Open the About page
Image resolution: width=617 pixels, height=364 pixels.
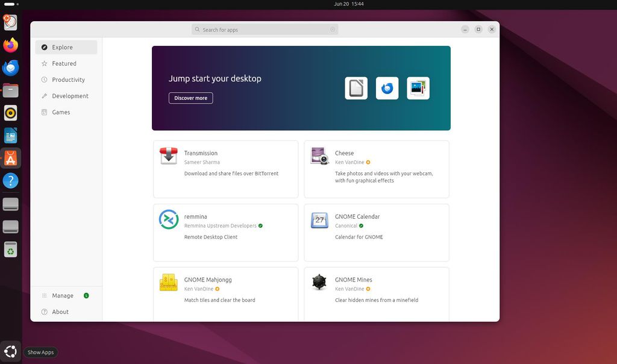click(59, 312)
